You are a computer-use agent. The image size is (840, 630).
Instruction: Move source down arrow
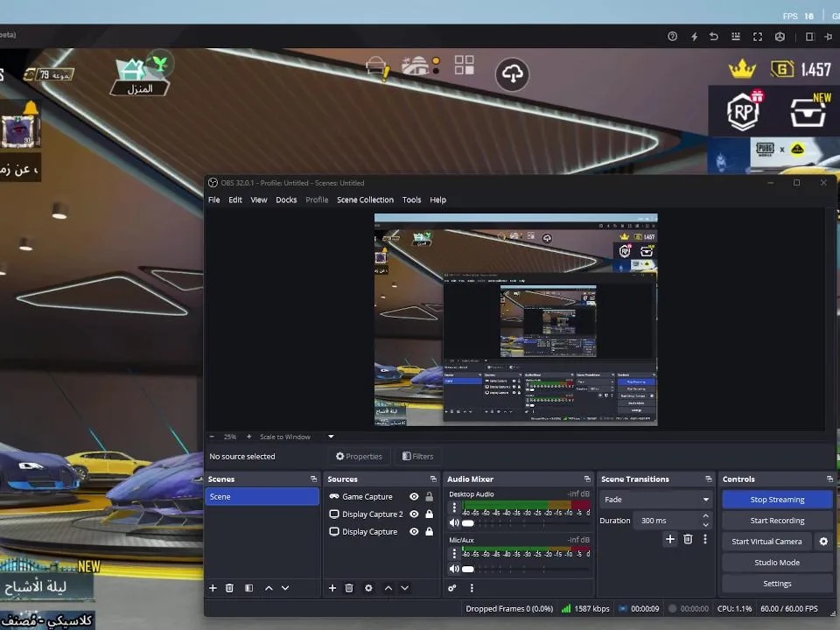(405, 588)
